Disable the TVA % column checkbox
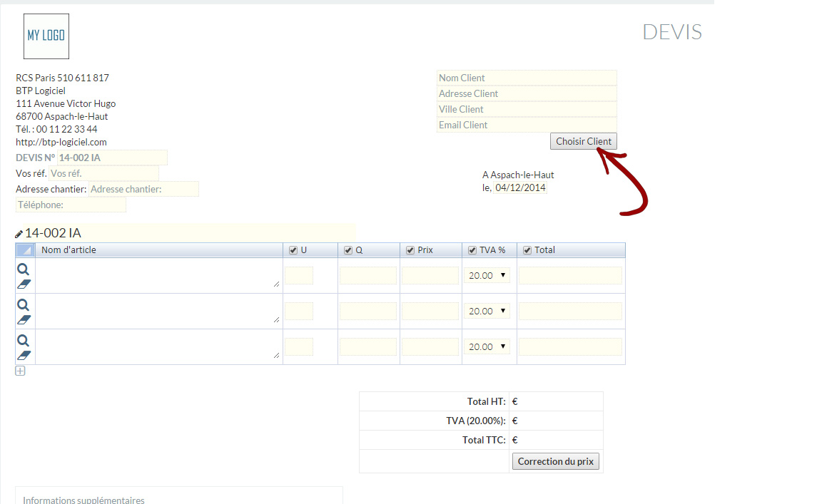The width and height of the screenshot is (822, 504). (x=472, y=250)
